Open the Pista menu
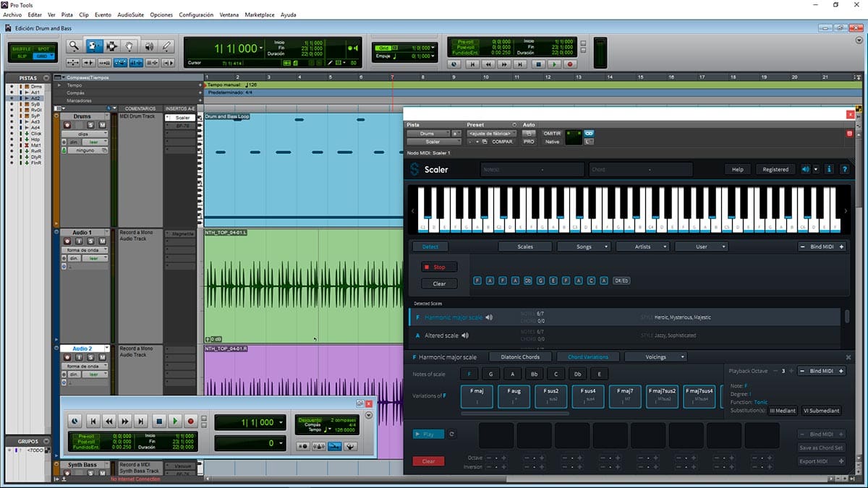Screen dimensions: 868x488 click(67, 14)
